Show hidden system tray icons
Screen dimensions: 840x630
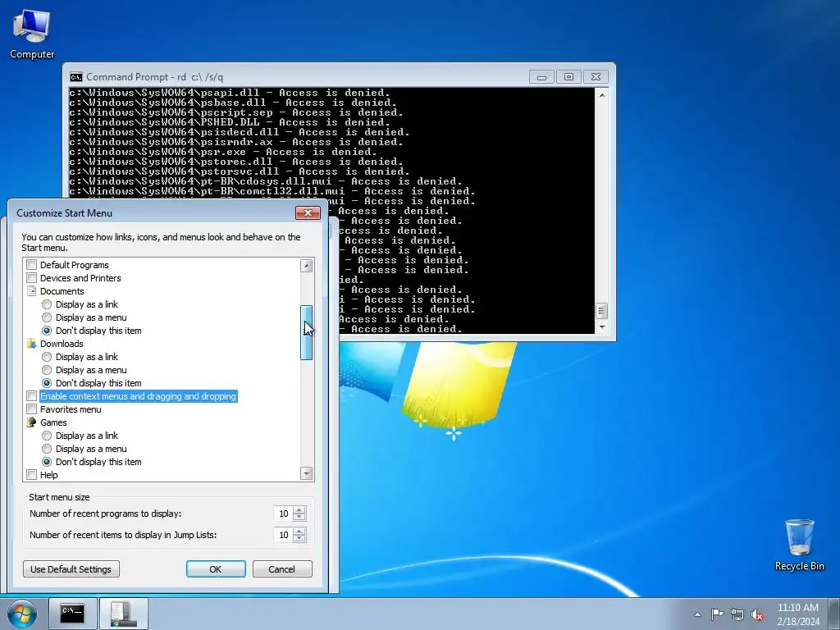click(697, 614)
